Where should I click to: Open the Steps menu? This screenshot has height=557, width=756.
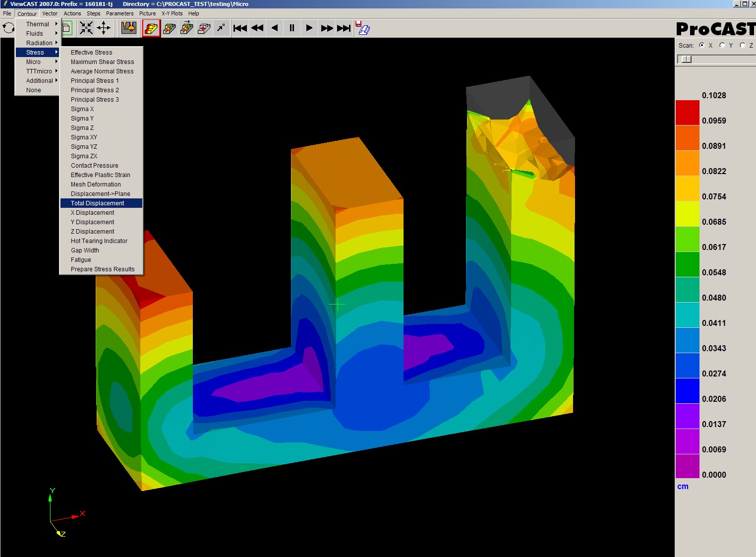94,13
